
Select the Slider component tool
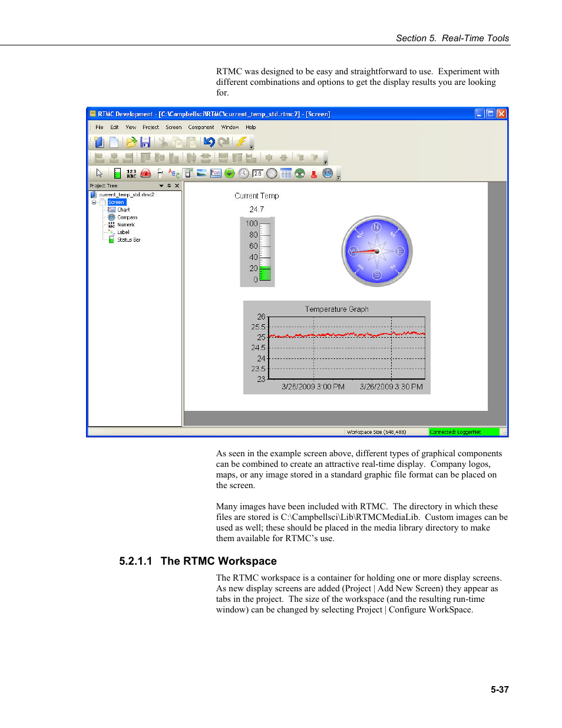click(x=160, y=173)
